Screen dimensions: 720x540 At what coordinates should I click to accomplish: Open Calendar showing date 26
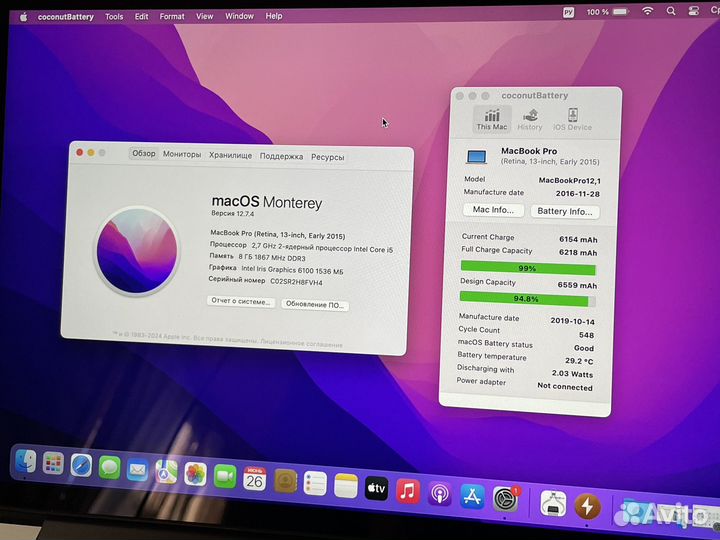pyautogui.click(x=254, y=479)
